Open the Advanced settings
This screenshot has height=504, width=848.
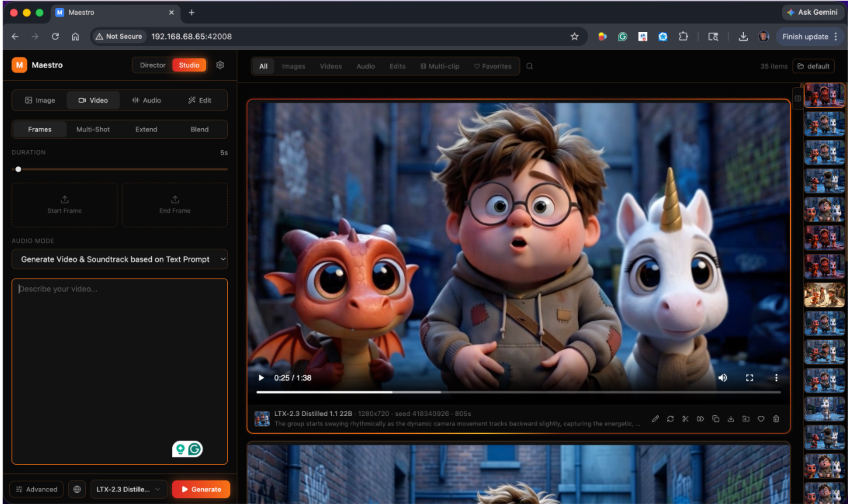pyautogui.click(x=37, y=489)
